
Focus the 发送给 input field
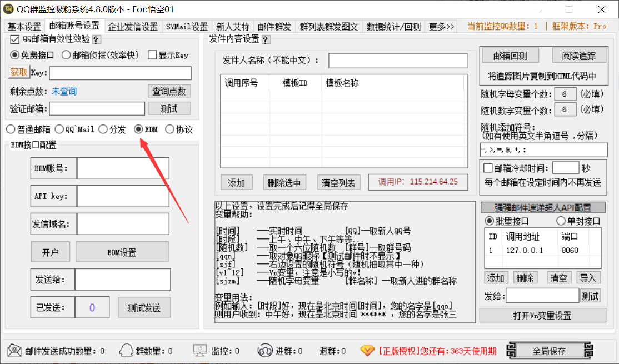(x=123, y=280)
